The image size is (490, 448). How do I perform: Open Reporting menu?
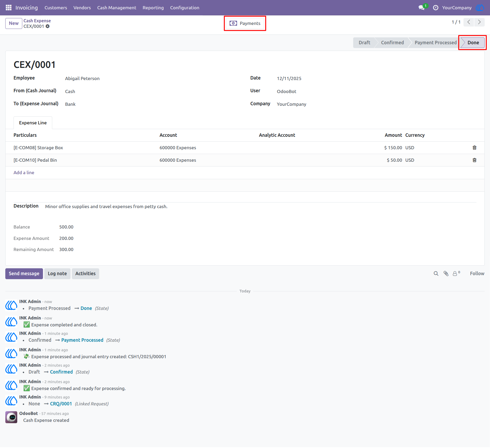[153, 8]
